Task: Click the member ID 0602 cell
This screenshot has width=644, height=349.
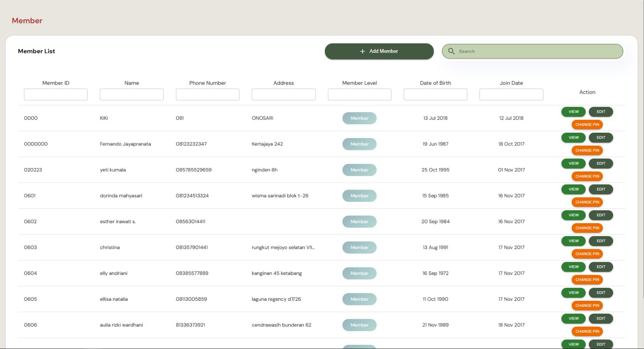Action: [30, 222]
